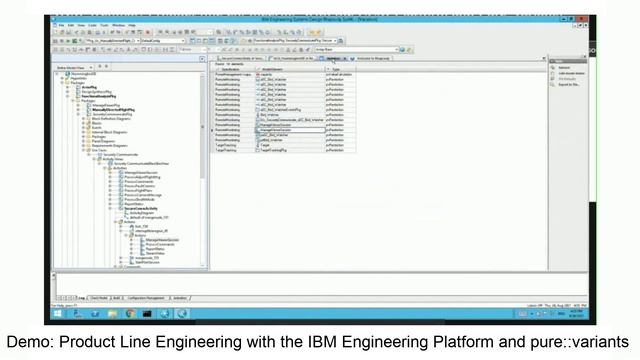
Task: Collapse the top-level Packages folder in browser
Action: 62,83
